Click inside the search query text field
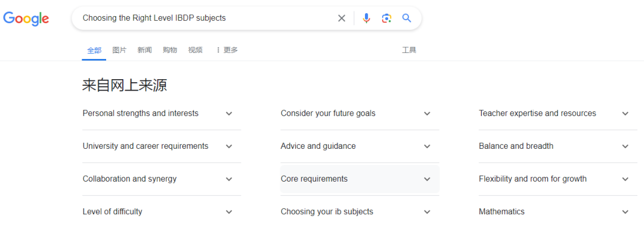Viewport: 644px width, 231px height. point(205,18)
